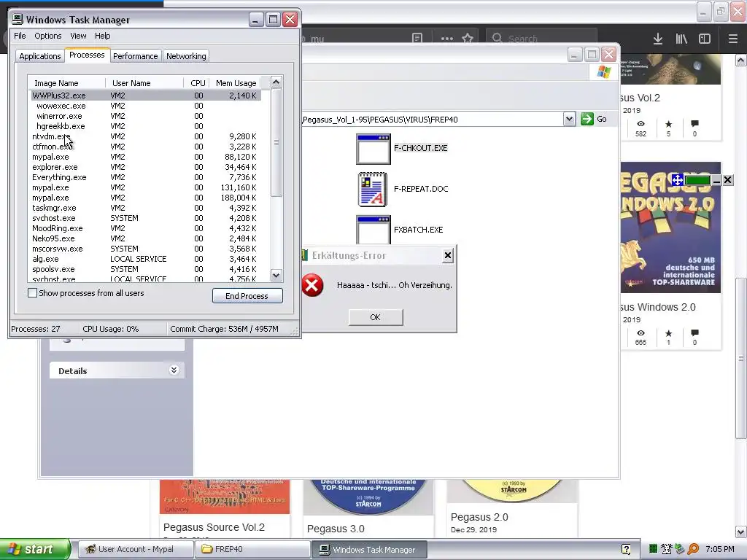Click the green Task Manager tray icon
The height and width of the screenshot is (560, 747).
pos(653,549)
